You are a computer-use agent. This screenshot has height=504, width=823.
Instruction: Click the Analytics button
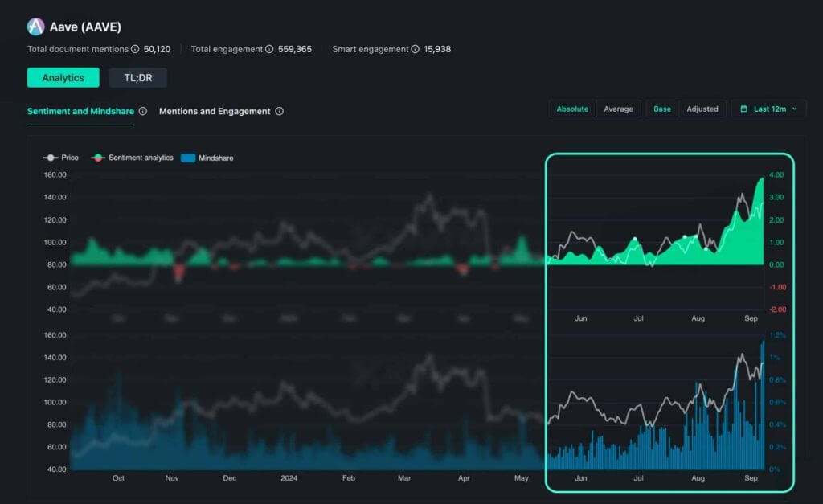tap(63, 78)
